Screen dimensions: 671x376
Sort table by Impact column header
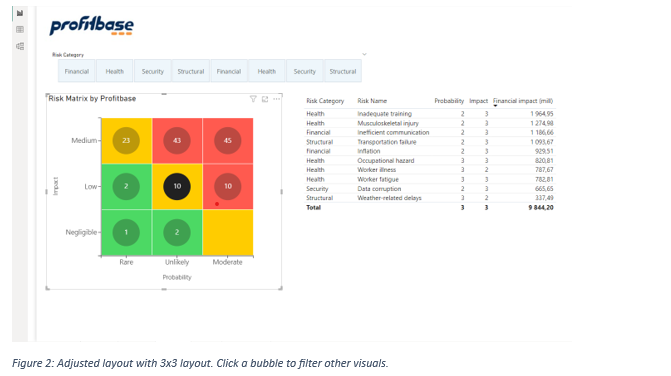point(478,101)
